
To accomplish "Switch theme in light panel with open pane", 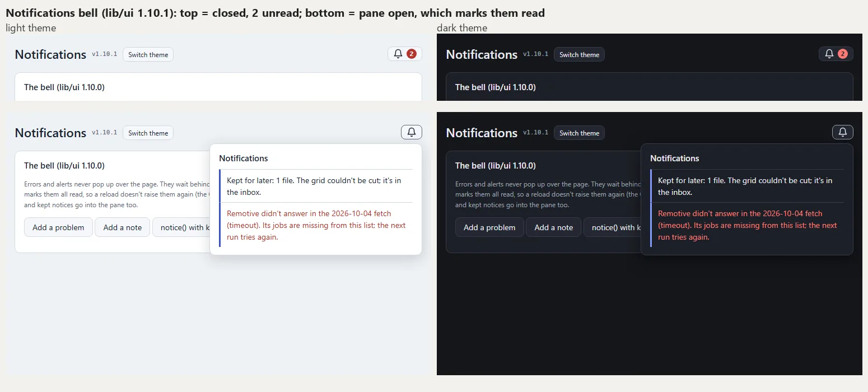I will coord(148,133).
